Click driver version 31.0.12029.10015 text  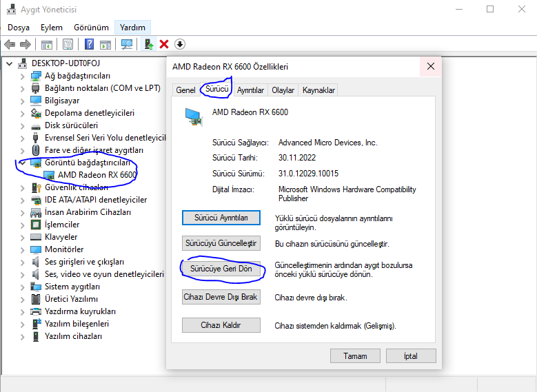pyautogui.click(x=308, y=174)
